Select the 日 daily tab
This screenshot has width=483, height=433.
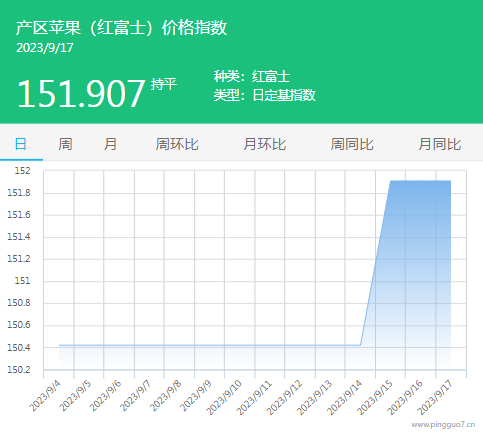pyautogui.click(x=21, y=144)
